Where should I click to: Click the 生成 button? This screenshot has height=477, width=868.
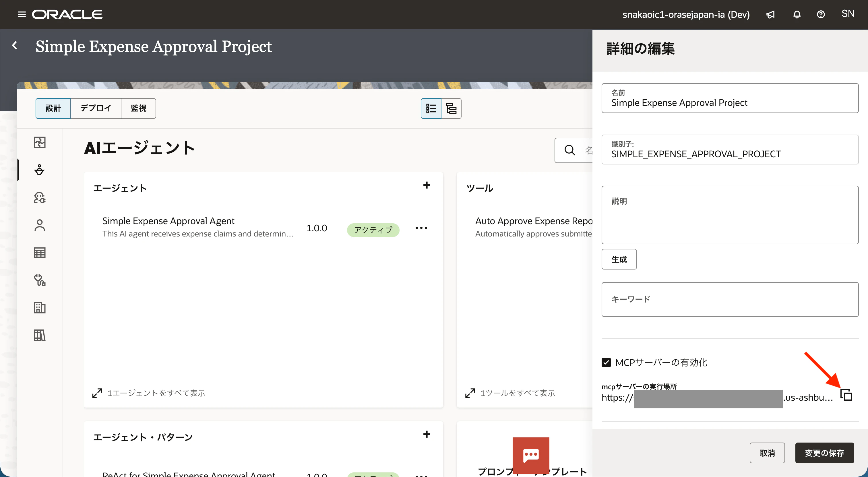tap(619, 259)
